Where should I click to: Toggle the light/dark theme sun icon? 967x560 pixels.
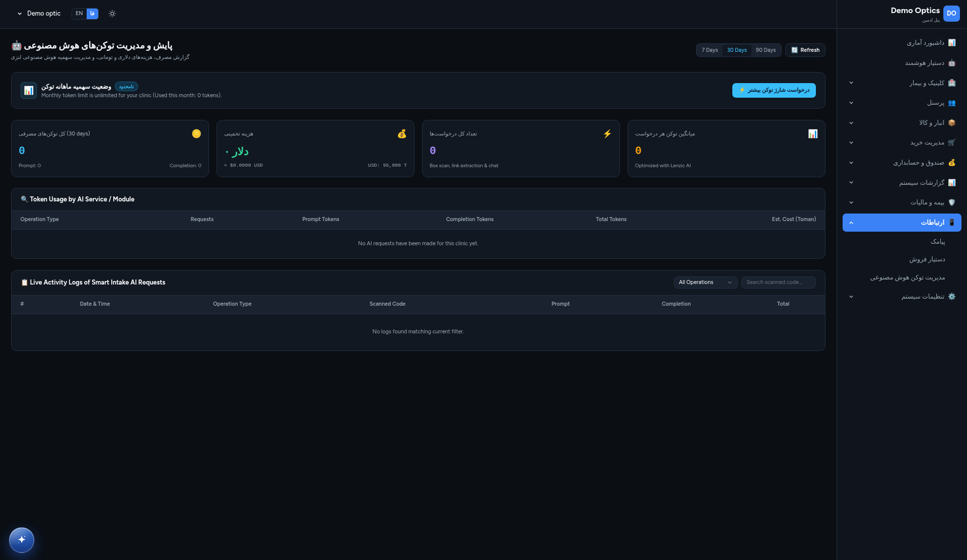click(x=112, y=14)
